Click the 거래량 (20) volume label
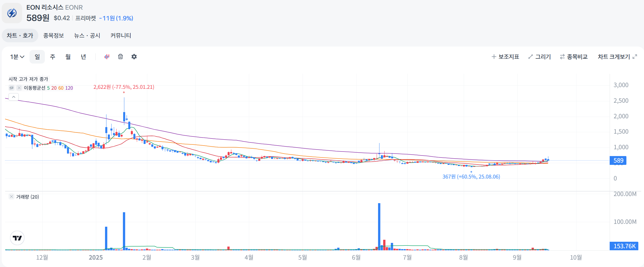 28,197
